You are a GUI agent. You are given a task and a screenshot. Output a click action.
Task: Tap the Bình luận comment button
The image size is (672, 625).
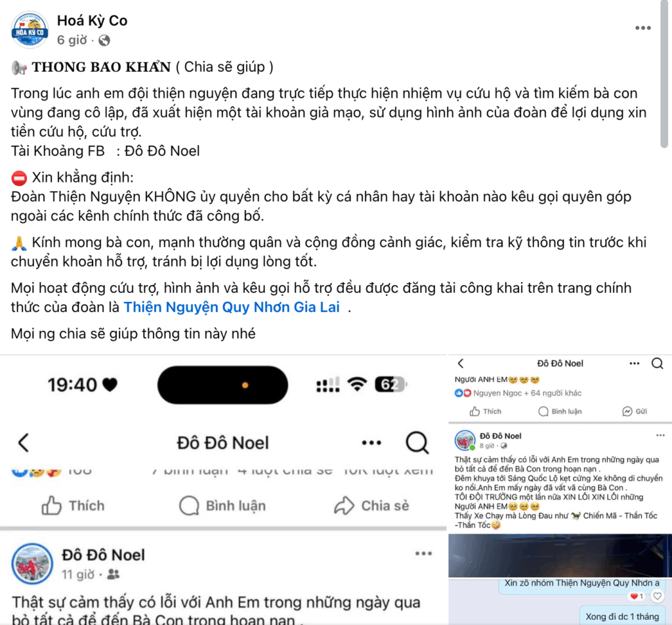[222, 506]
